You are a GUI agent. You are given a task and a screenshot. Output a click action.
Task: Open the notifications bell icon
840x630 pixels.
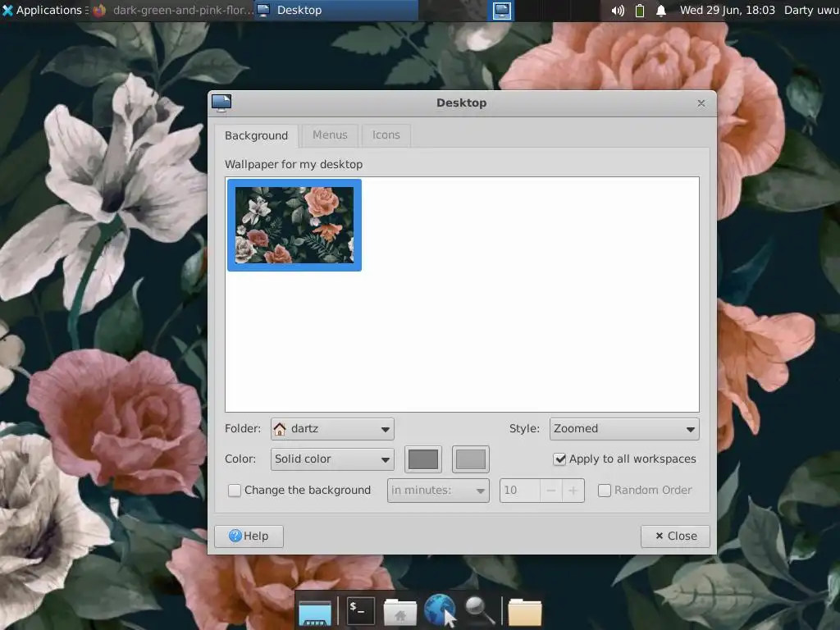[x=661, y=11]
